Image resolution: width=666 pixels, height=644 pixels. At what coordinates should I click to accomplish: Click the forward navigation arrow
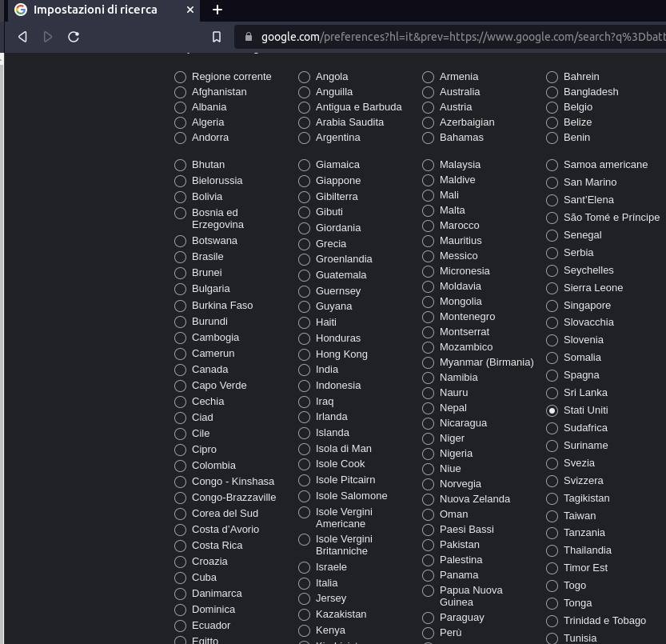(47, 36)
